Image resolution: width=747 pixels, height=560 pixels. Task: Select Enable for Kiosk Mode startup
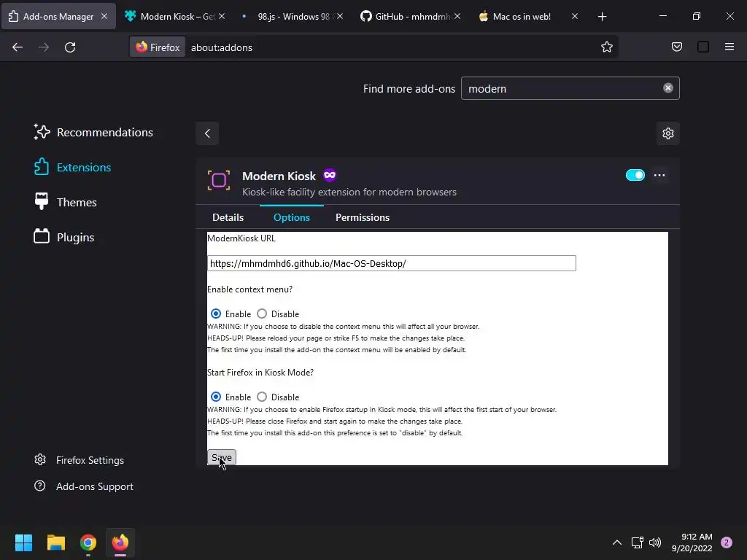pos(216,397)
